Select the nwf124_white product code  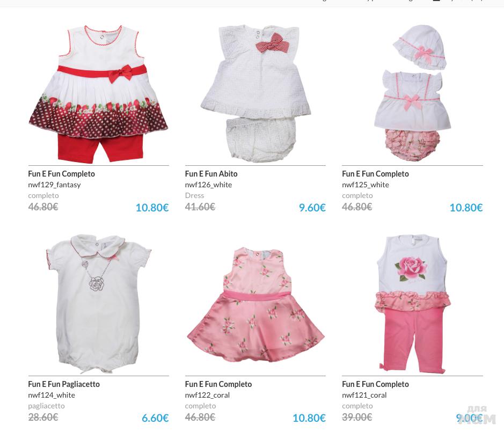coord(52,395)
